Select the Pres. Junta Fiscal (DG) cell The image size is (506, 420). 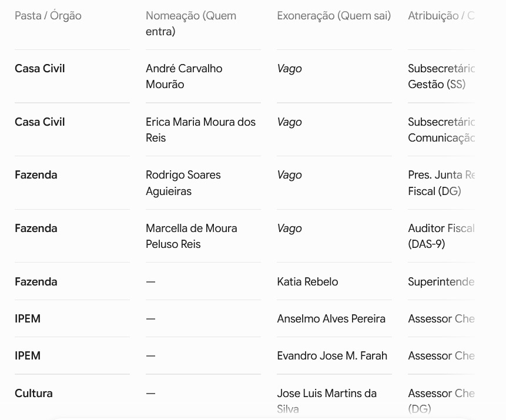pos(441,183)
